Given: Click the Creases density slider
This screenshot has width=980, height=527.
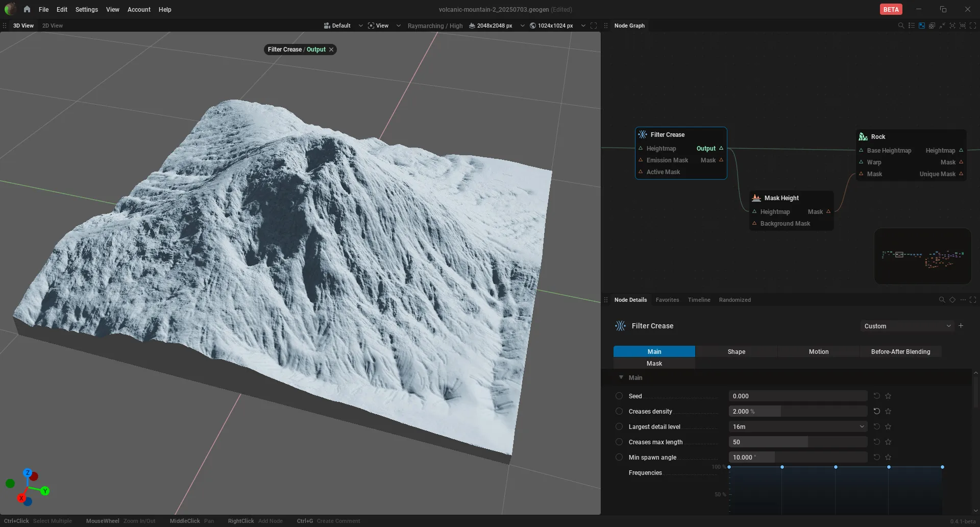Looking at the screenshot, I should click(x=798, y=411).
